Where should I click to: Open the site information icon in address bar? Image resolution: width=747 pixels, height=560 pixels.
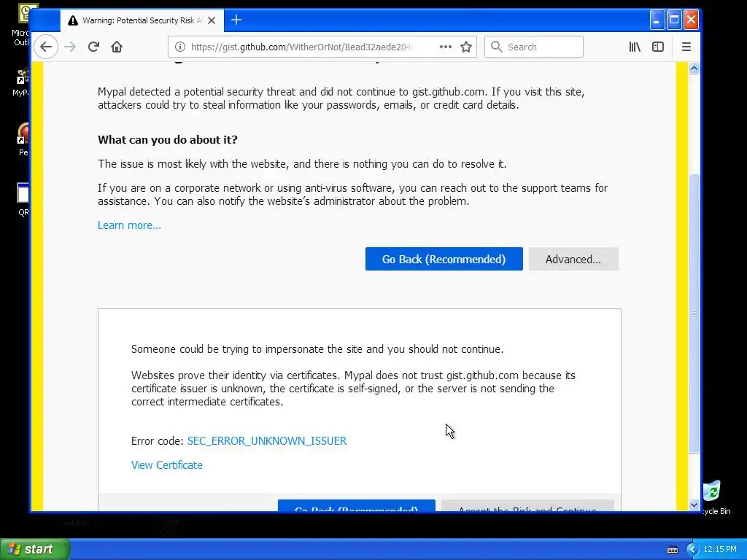(179, 47)
